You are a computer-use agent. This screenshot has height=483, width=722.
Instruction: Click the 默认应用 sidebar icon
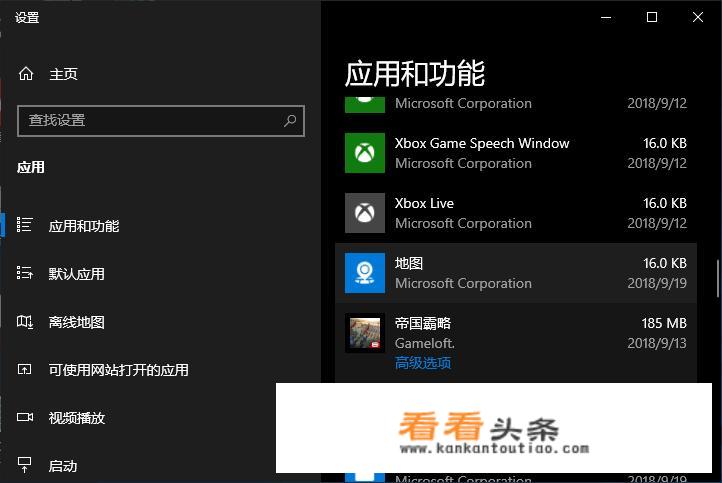24,273
